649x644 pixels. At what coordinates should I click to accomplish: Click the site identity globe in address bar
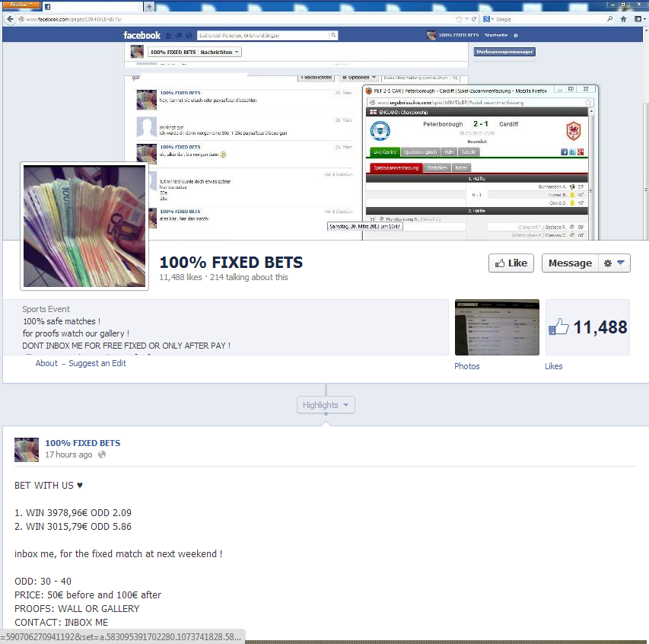[21, 19]
